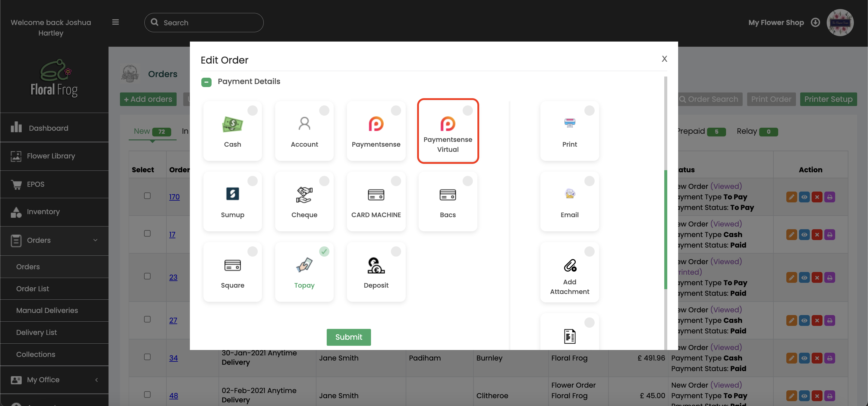
Task: Click inside the Search field
Action: click(x=203, y=22)
